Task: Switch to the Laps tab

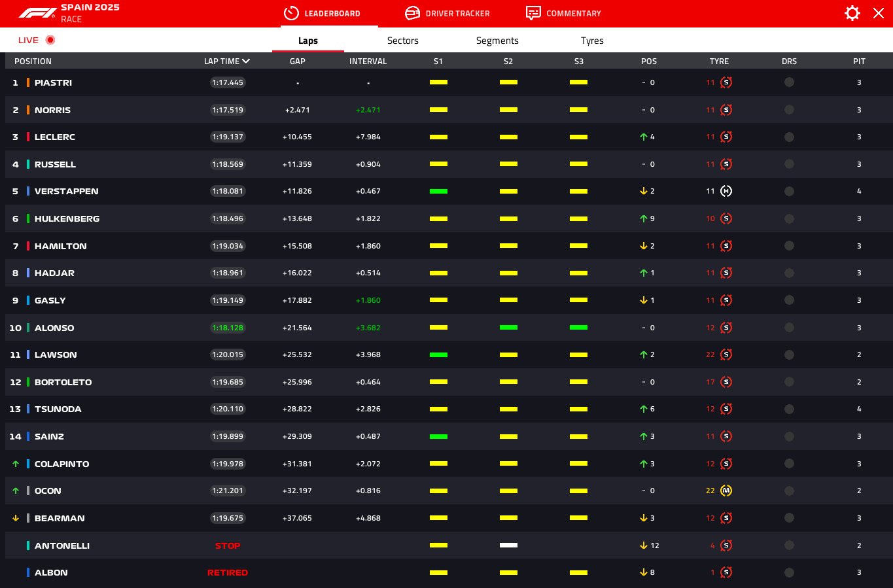Action: coord(308,41)
